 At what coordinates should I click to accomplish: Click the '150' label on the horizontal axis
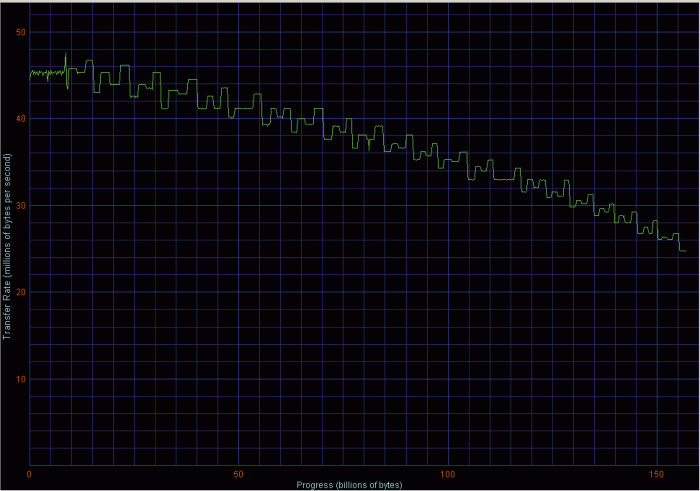656,473
